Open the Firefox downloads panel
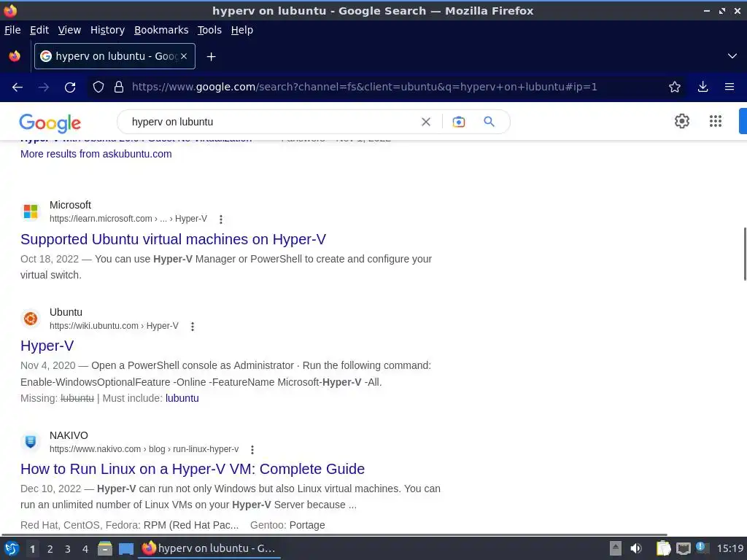Image resolution: width=747 pixels, height=560 pixels. pyautogui.click(x=703, y=87)
